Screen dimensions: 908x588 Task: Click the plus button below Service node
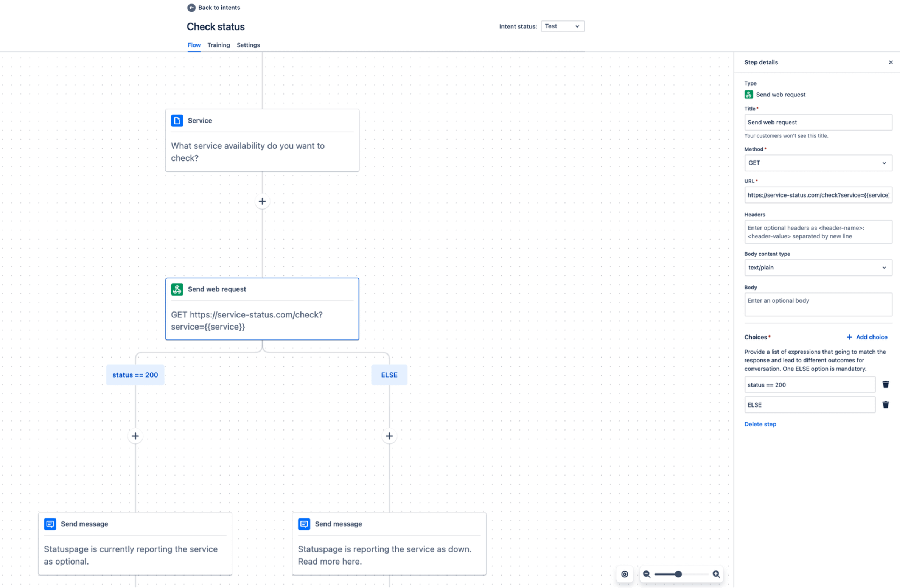click(262, 201)
